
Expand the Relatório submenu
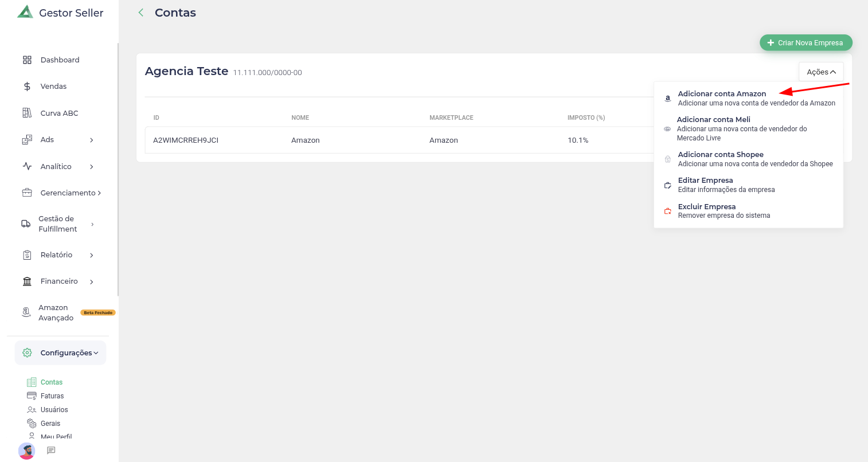tap(92, 255)
